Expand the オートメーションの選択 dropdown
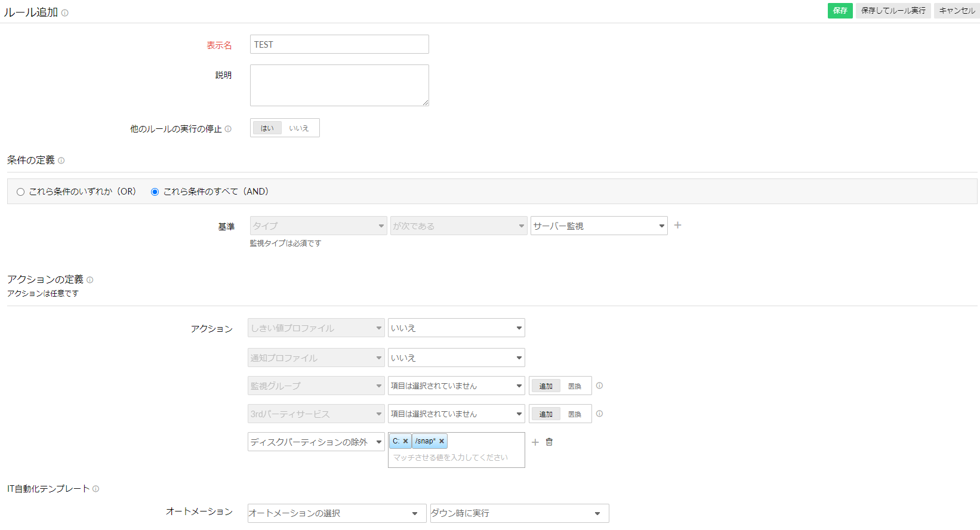Image resolution: width=980 pixels, height=530 pixels. [334, 513]
